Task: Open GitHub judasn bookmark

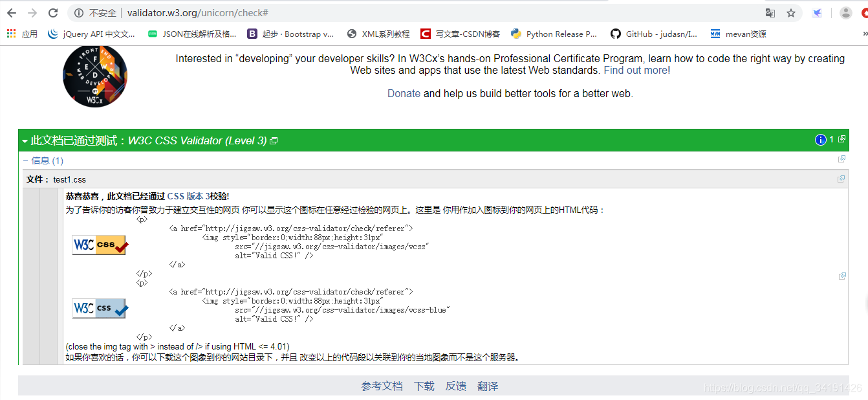Action: click(654, 34)
